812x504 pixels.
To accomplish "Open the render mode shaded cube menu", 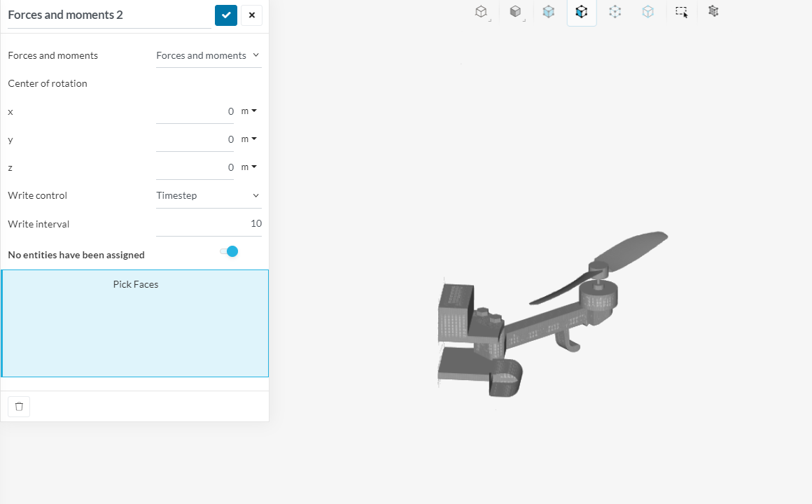I will point(515,12).
